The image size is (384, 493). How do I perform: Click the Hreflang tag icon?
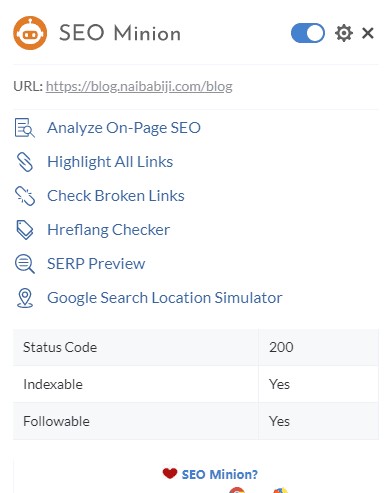coord(25,230)
